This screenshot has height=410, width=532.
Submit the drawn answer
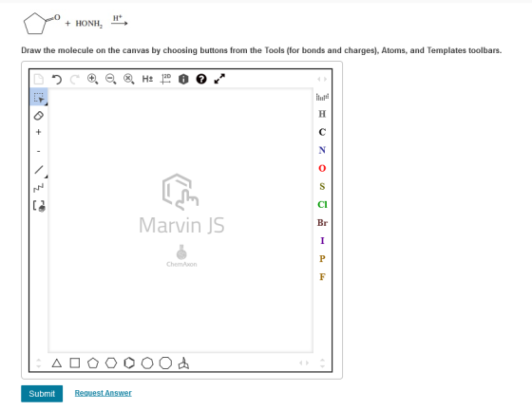click(x=42, y=394)
